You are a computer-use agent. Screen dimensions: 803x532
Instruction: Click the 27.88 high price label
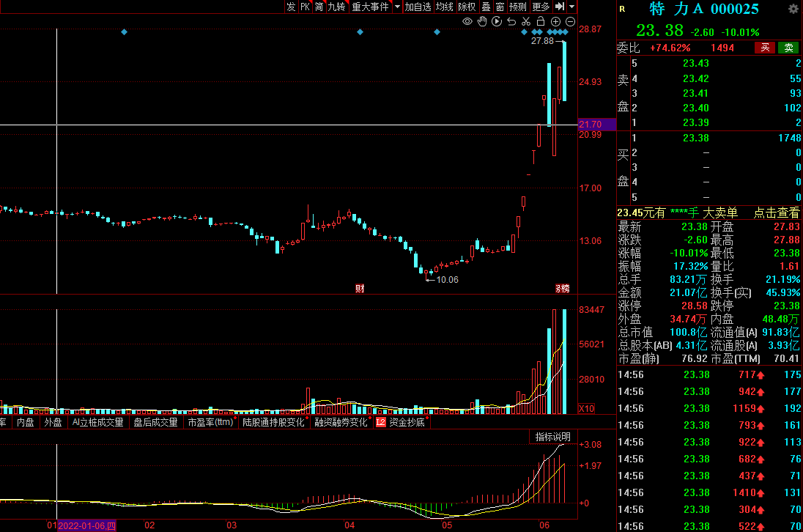pos(542,41)
